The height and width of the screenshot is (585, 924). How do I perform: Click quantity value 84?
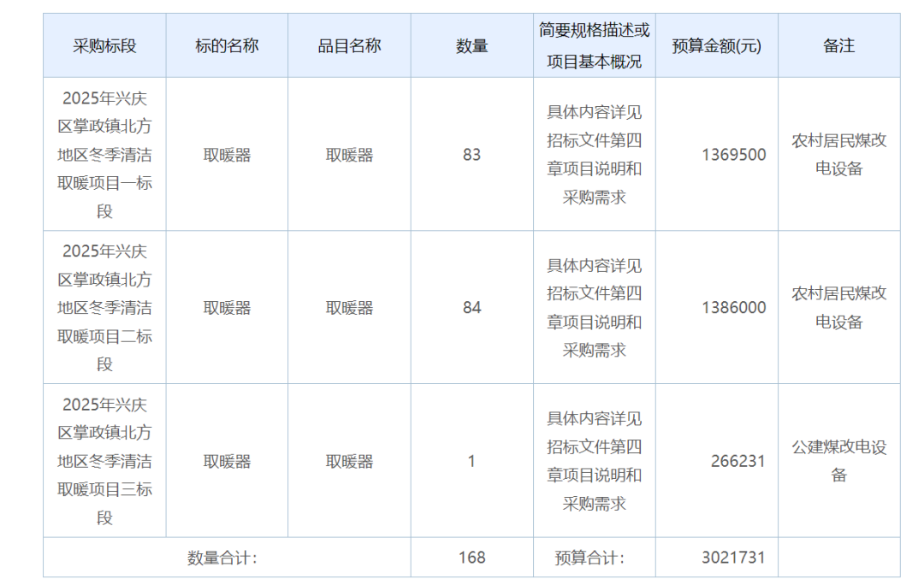pos(472,308)
